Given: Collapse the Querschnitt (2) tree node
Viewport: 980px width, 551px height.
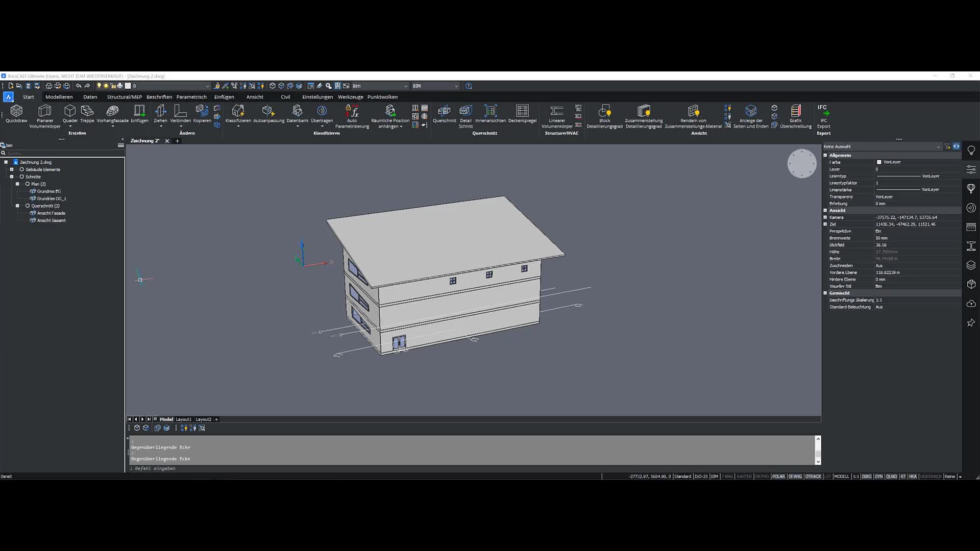Looking at the screenshot, I should [17, 206].
